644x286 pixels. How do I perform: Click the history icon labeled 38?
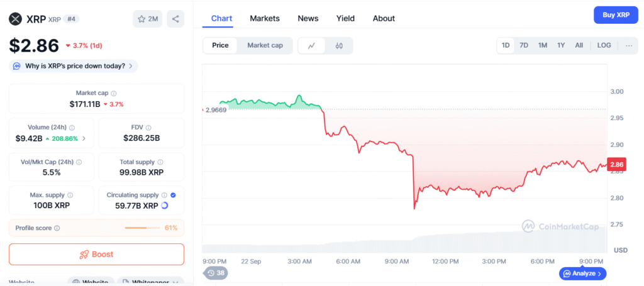pyautogui.click(x=215, y=273)
